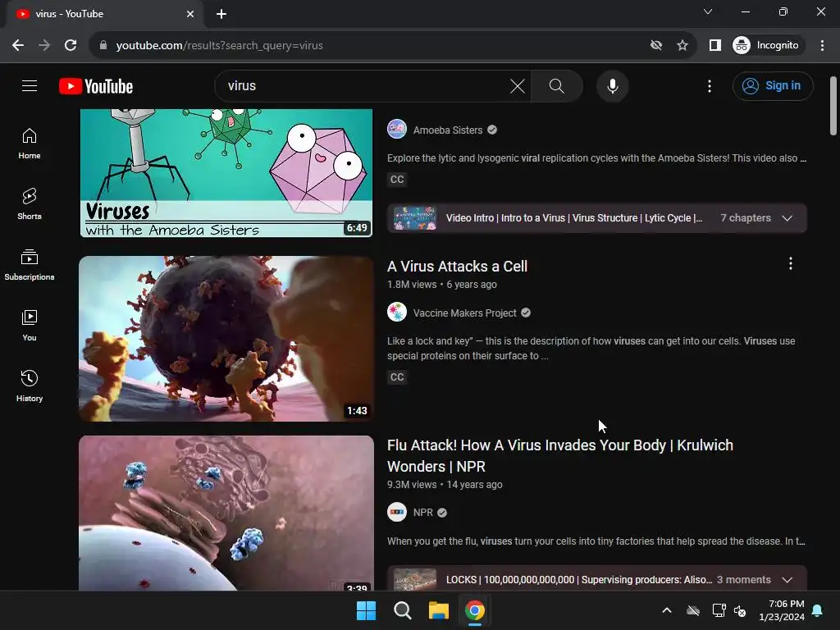Open the YouTube hamburger guide menu

tap(30, 85)
